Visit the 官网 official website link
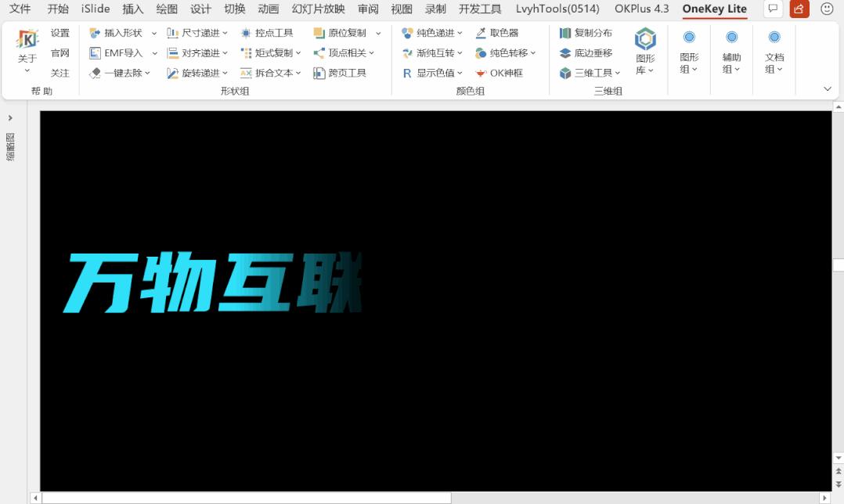 (60, 53)
